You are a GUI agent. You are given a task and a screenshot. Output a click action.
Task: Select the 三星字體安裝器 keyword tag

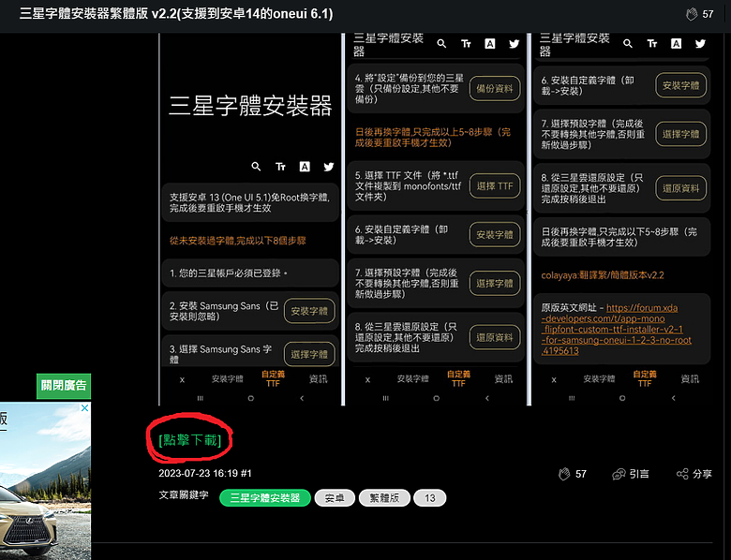click(x=265, y=498)
